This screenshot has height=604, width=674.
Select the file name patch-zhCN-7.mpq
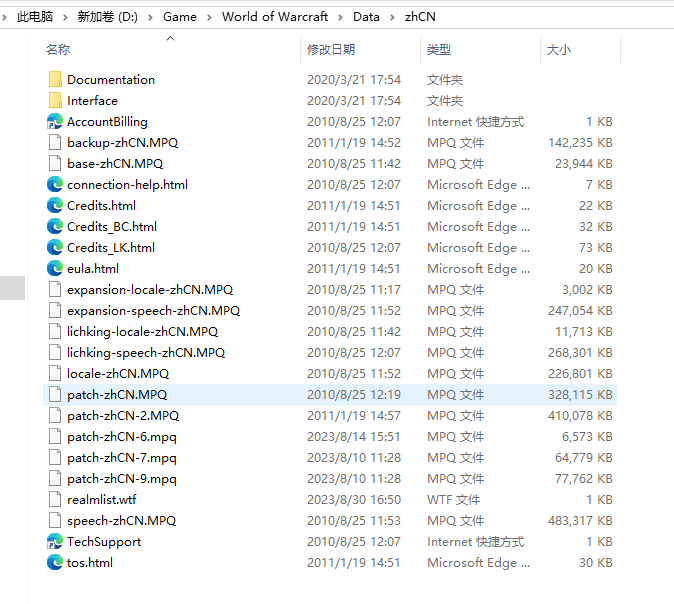pyautogui.click(x=122, y=457)
